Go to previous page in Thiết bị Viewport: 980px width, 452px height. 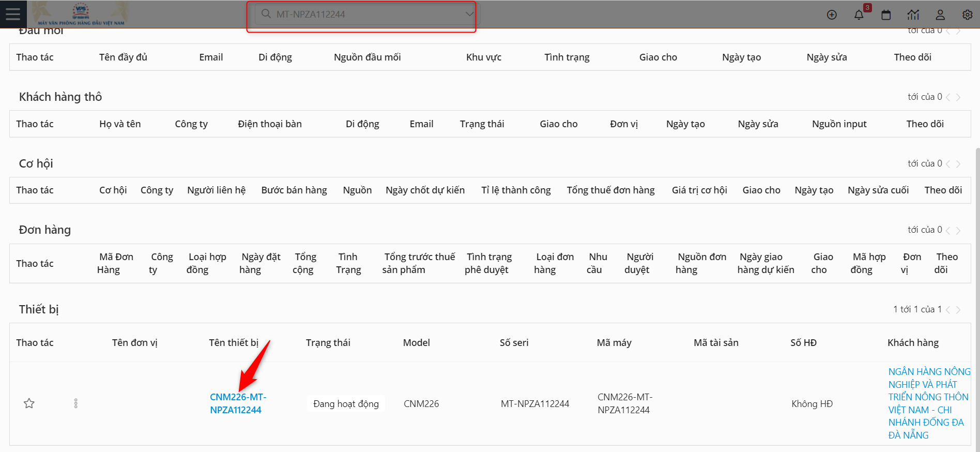click(948, 310)
